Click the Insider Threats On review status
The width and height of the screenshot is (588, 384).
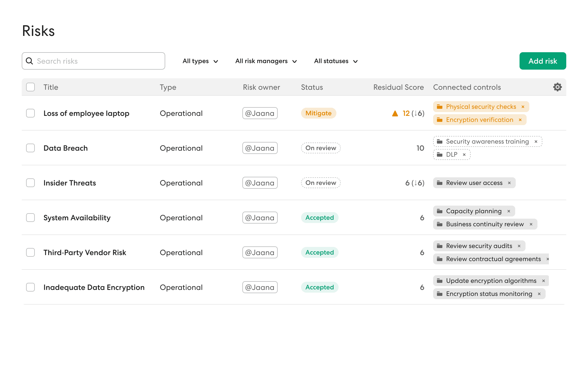point(321,183)
